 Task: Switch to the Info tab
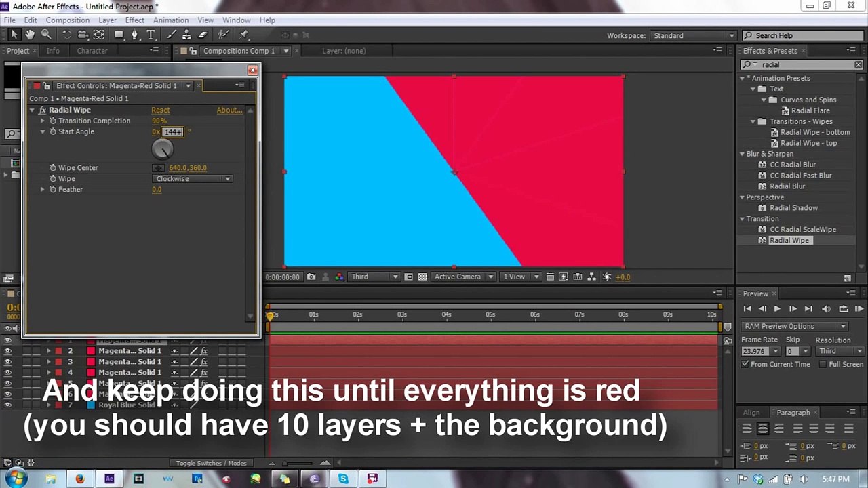[x=53, y=51]
